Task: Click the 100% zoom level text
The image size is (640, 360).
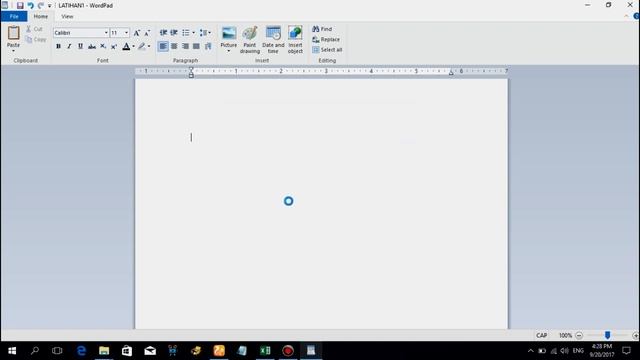Action: pos(565,336)
